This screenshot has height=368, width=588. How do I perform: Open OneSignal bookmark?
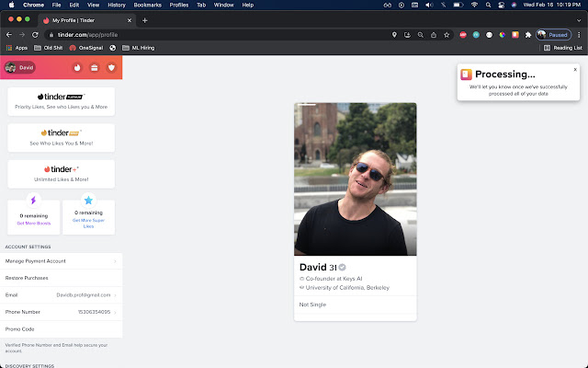click(x=86, y=48)
